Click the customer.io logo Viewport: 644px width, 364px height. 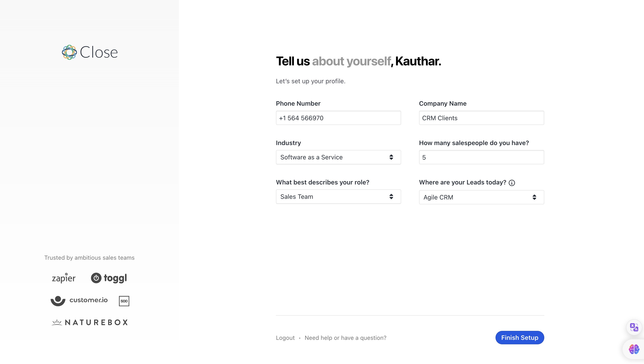coord(79,300)
